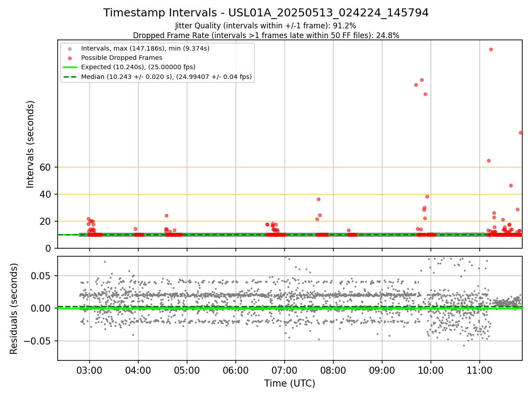Click the "Residuals (seconds)" y-axis label

[x=14, y=309]
